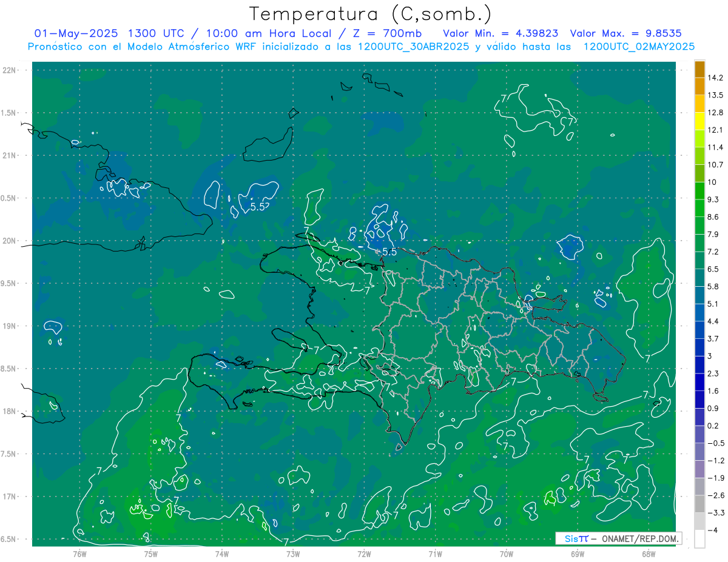728x562 pixels.
Task: Click the '-1.9' colorbar value
Action: pos(716,478)
